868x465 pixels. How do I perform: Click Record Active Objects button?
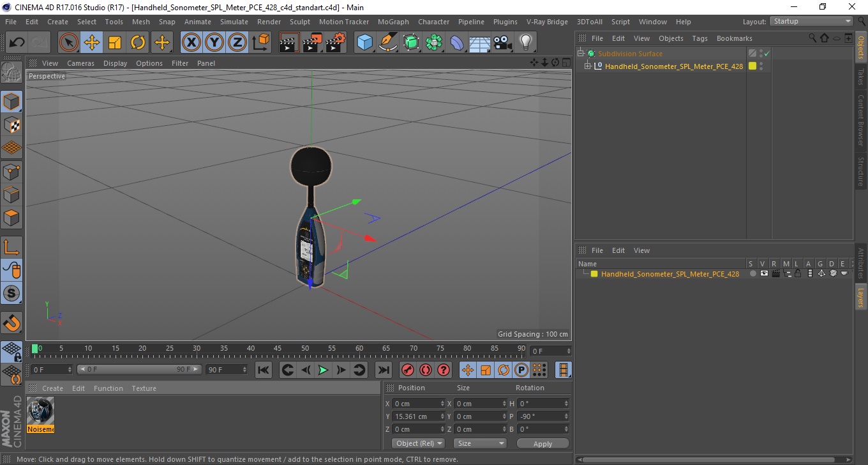coord(407,370)
